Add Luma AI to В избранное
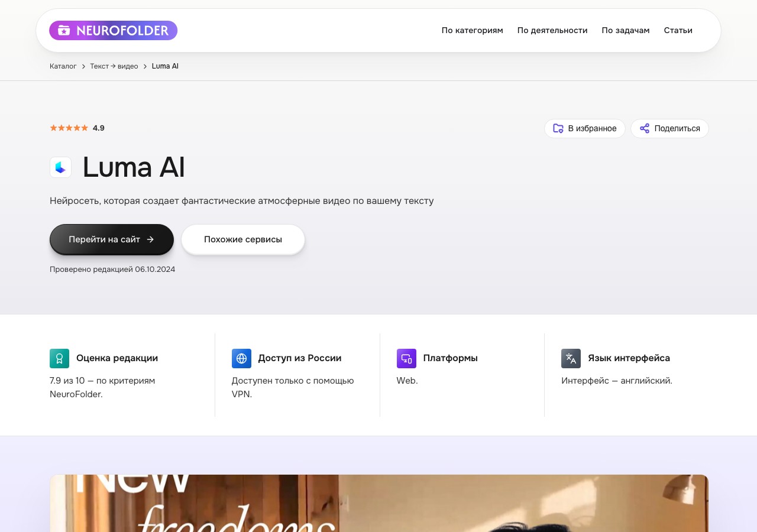Screen dimensions: 757x532 (x=584, y=128)
